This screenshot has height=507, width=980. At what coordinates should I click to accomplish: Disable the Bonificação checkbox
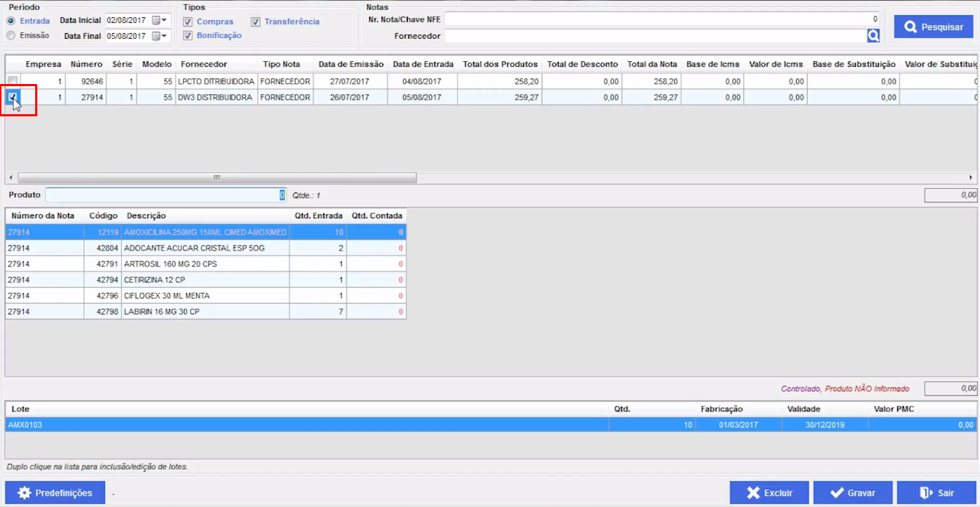(188, 35)
